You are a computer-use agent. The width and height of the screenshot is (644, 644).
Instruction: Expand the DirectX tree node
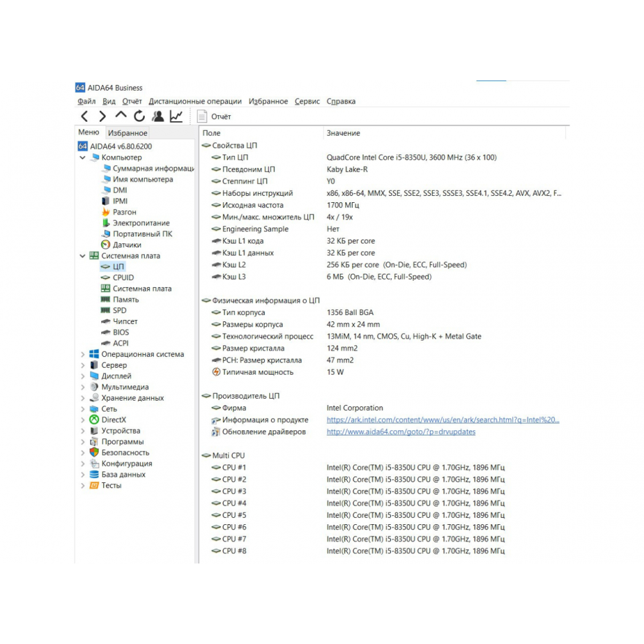[x=82, y=420]
